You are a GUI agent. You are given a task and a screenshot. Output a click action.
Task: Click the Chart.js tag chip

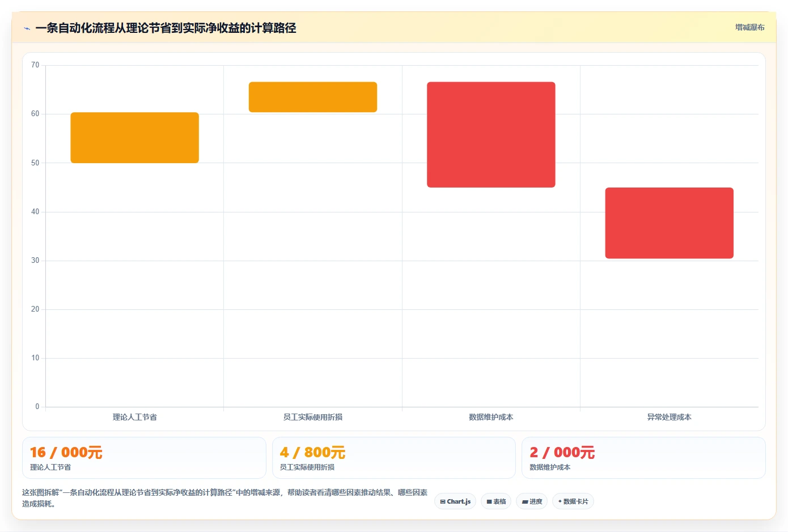click(455, 501)
